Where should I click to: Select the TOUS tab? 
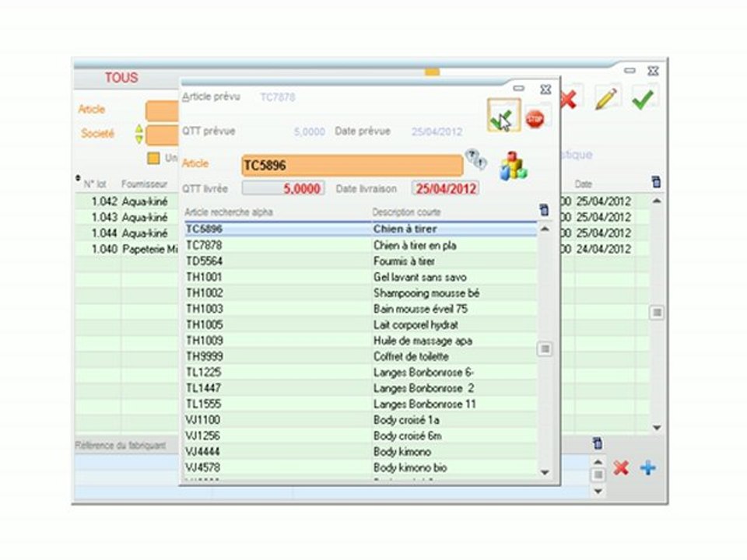pyautogui.click(x=121, y=78)
